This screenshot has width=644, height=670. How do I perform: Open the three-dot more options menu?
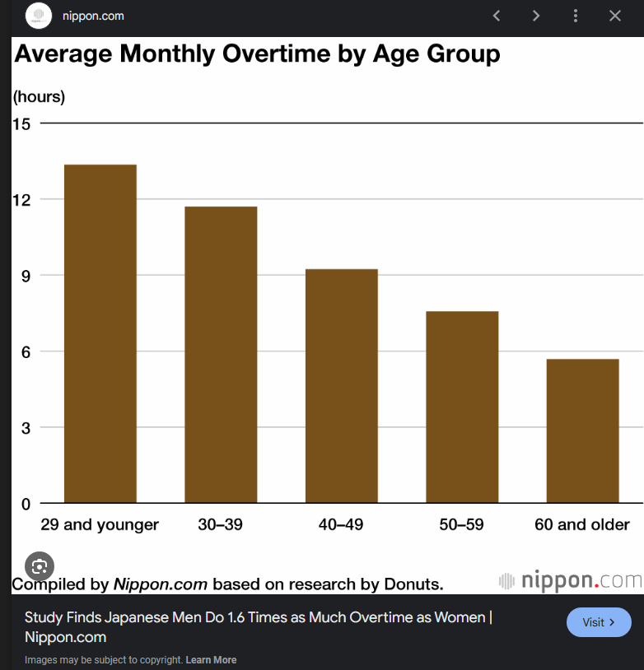(576, 16)
